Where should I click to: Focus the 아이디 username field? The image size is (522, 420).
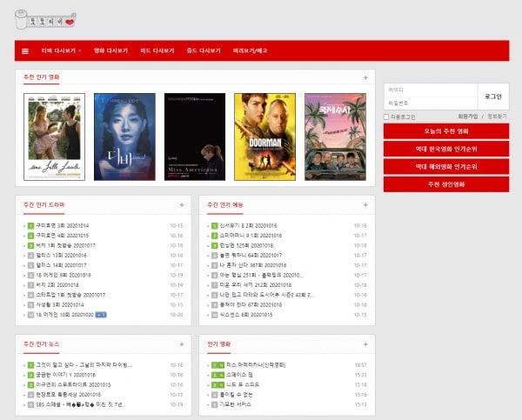[431, 90]
